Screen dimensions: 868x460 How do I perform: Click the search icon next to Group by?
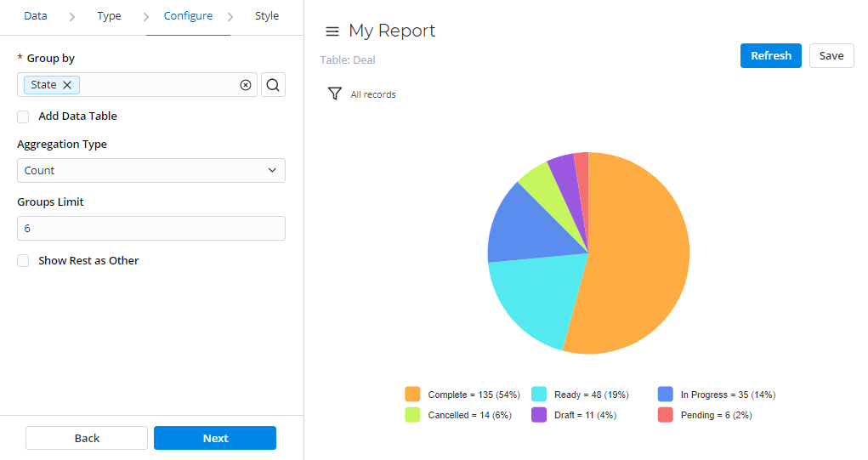[273, 85]
